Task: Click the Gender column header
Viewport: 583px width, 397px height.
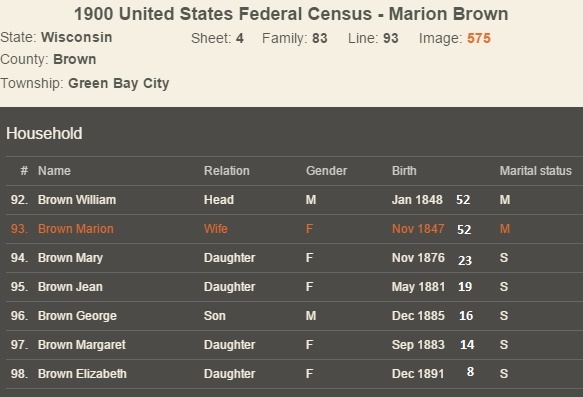Action: pos(326,171)
